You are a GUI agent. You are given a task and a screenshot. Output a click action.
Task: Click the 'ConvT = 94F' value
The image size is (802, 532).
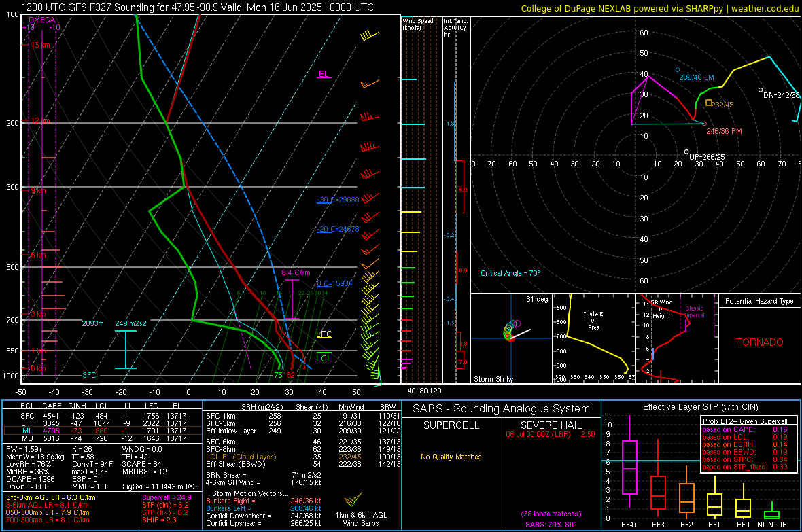(92, 464)
